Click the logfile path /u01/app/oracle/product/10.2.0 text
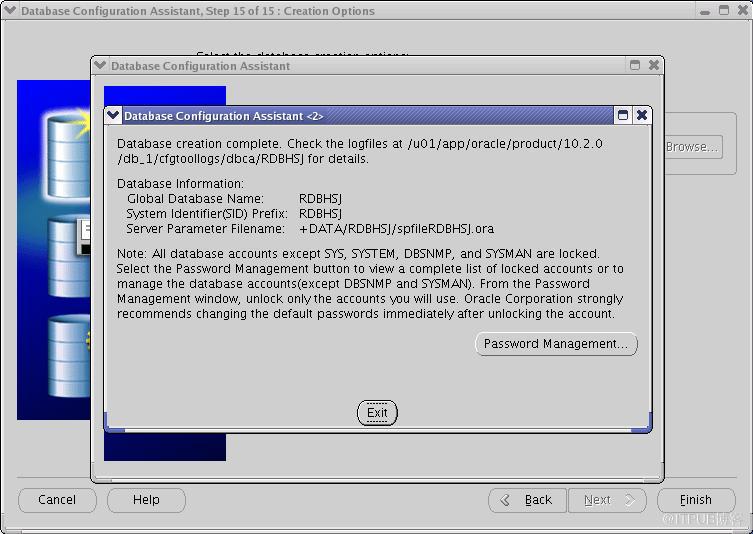This screenshot has width=753, height=534. click(x=505, y=144)
